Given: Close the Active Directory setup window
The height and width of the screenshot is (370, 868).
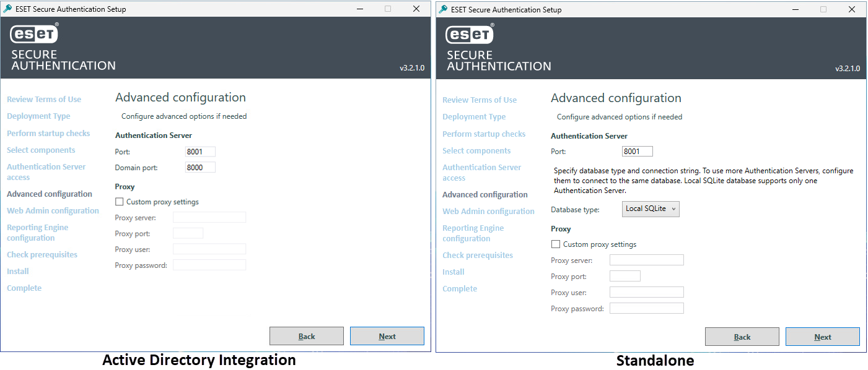Looking at the screenshot, I should pos(416,9).
